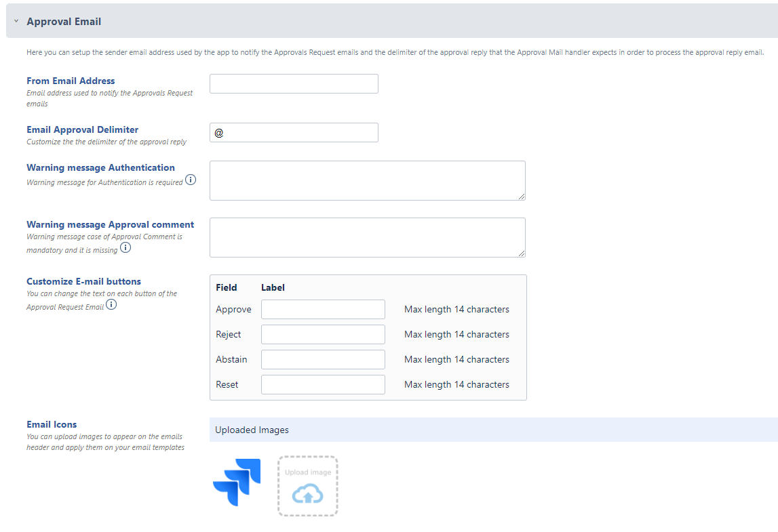Click the From Email Address label
The image size is (778, 532).
(71, 81)
